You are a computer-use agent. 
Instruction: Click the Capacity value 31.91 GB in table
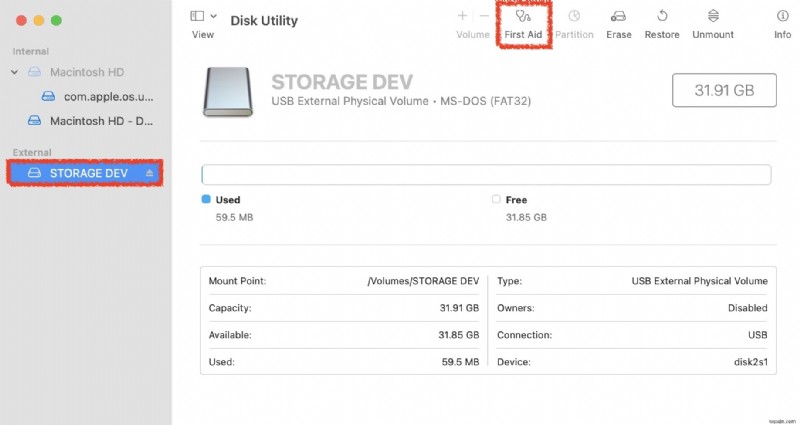(x=459, y=308)
